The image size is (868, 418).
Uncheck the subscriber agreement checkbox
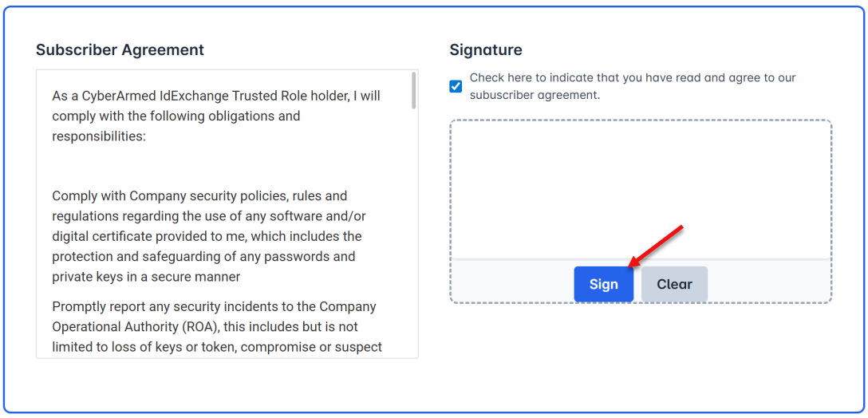pyautogui.click(x=456, y=86)
